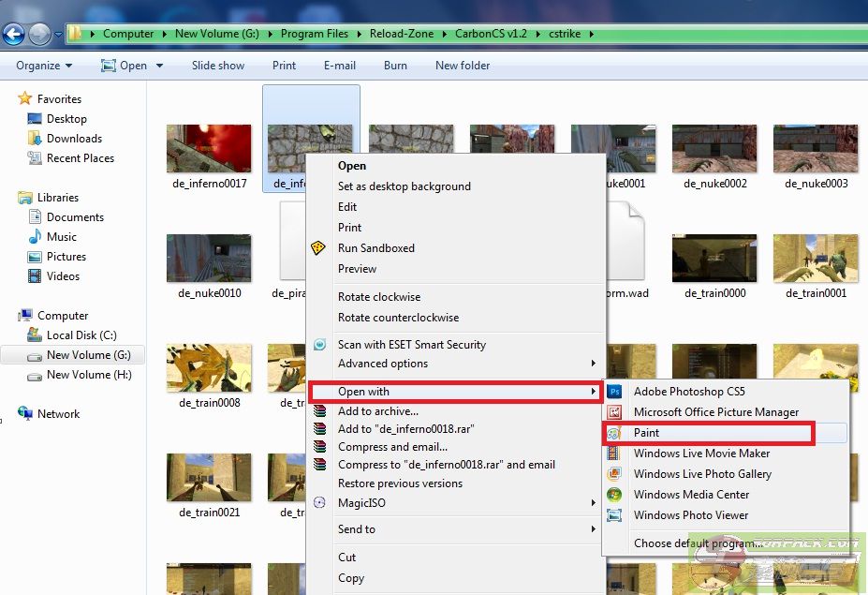The height and width of the screenshot is (595, 868).
Task: Select Choose default program option
Action: click(696, 543)
